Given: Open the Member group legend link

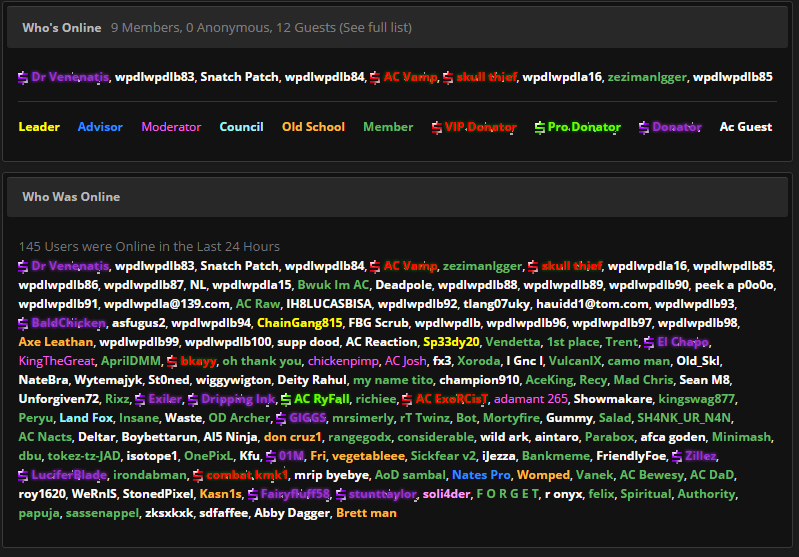Looking at the screenshot, I should pos(388,127).
